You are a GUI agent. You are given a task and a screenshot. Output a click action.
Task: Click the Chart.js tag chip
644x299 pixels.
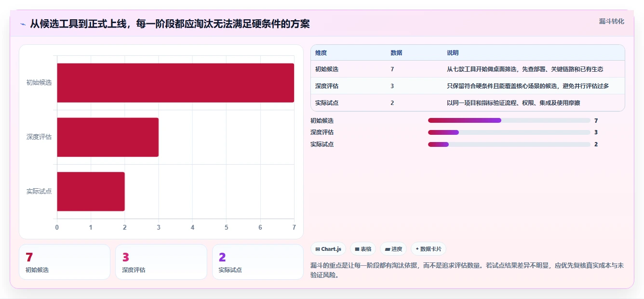click(x=328, y=249)
